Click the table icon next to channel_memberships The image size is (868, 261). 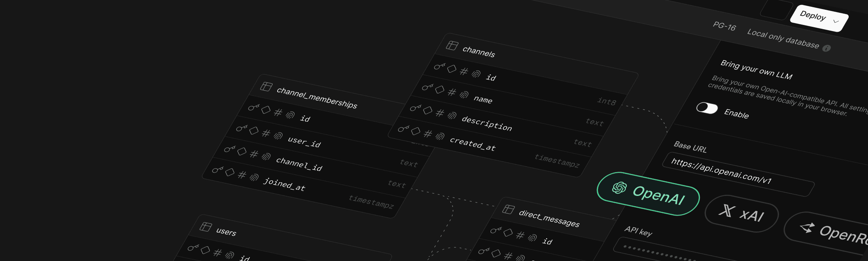pos(266,87)
